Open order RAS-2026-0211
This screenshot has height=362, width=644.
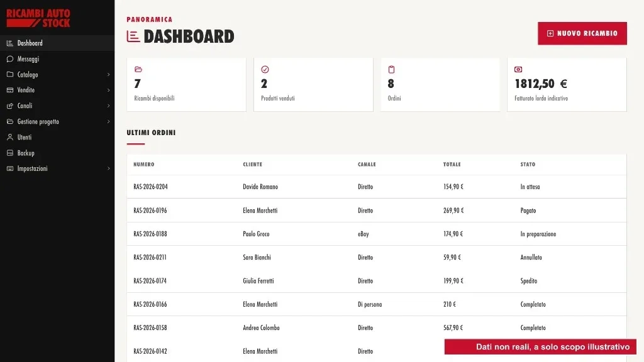pyautogui.click(x=150, y=257)
